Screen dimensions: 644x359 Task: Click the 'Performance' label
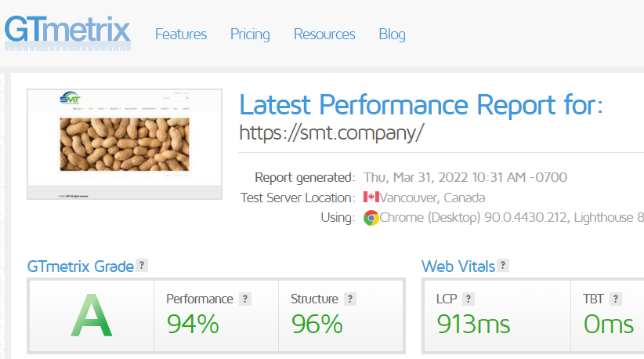click(200, 299)
